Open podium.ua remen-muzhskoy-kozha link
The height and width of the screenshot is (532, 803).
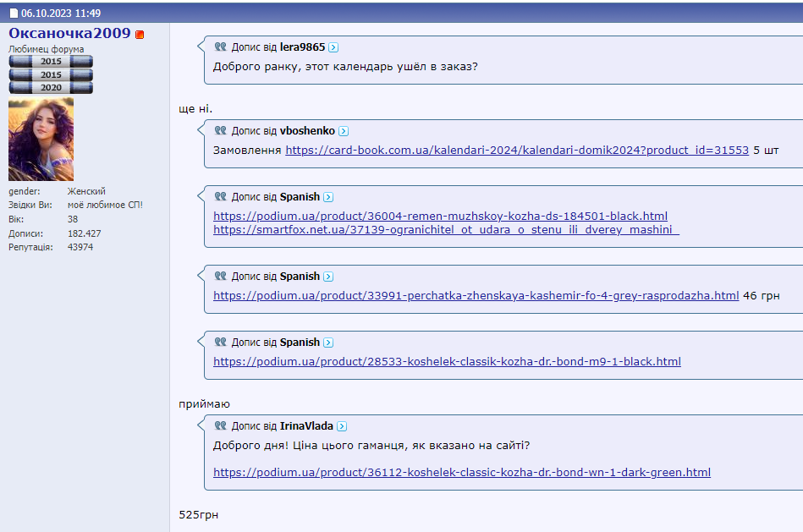coord(440,216)
